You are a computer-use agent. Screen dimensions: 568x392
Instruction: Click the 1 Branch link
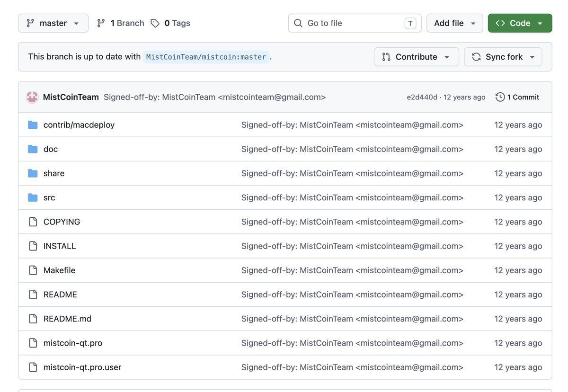[x=121, y=23]
